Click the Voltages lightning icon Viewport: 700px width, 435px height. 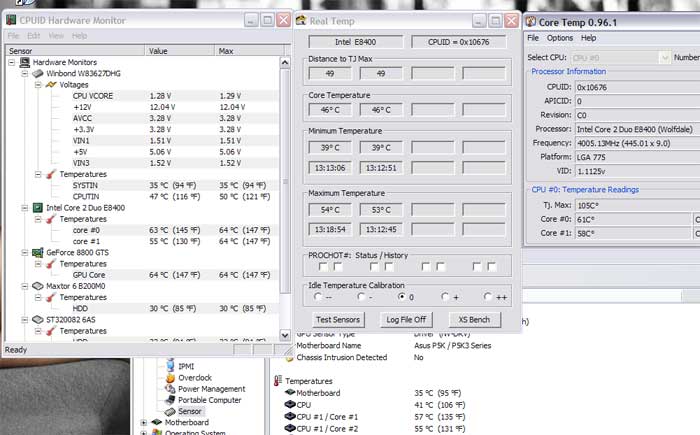tap(51, 84)
